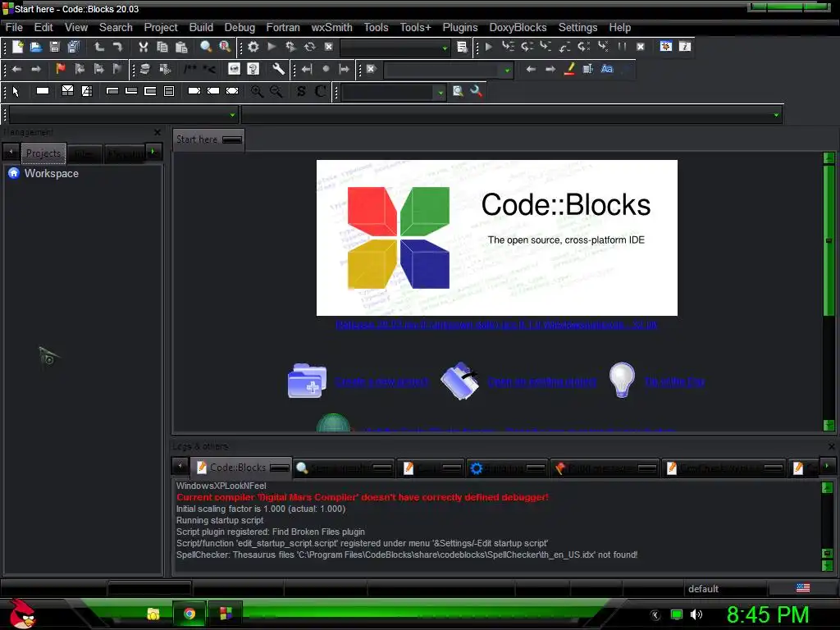Click the Open an existing project link
The width and height of the screenshot is (840, 630).
pos(541,381)
